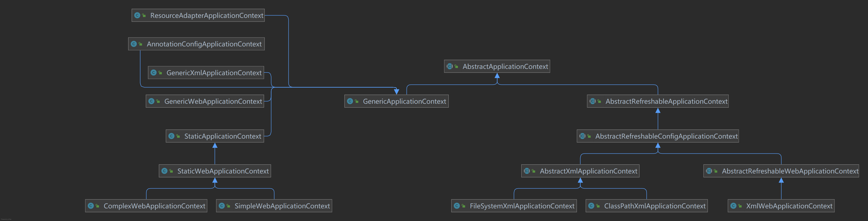Click class icon of StaticApplicationContext
Image resolution: width=868 pixels, height=221 pixels.
(x=171, y=136)
